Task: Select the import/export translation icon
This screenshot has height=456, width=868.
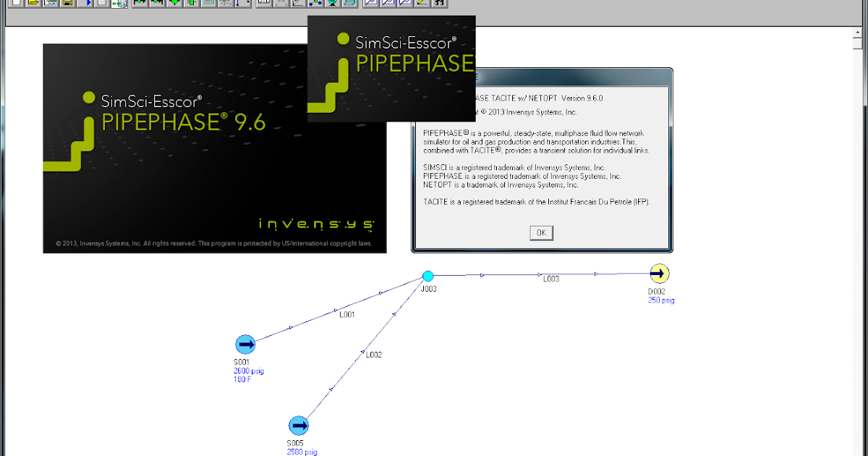Action: [120, 3]
